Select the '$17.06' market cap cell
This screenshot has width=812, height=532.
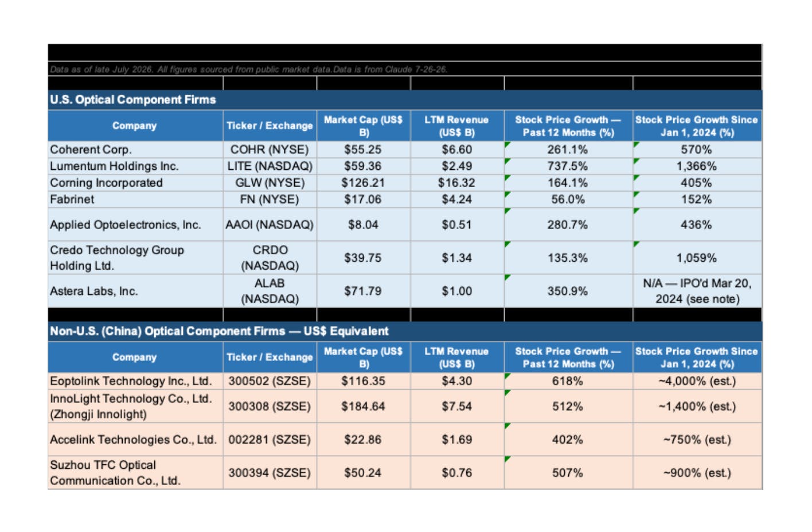[x=363, y=200]
